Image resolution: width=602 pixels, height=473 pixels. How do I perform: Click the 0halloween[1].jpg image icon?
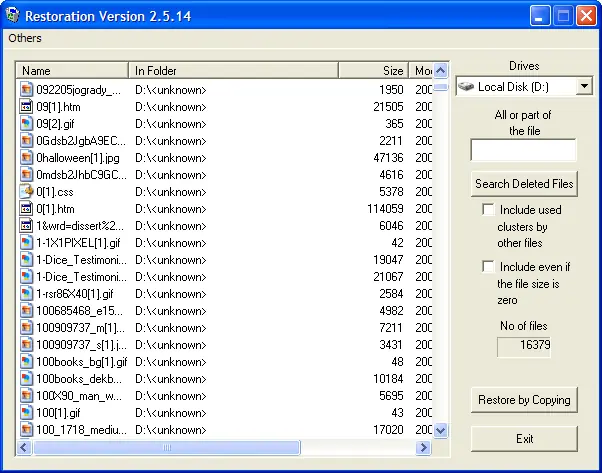pyautogui.click(x=27, y=157)
